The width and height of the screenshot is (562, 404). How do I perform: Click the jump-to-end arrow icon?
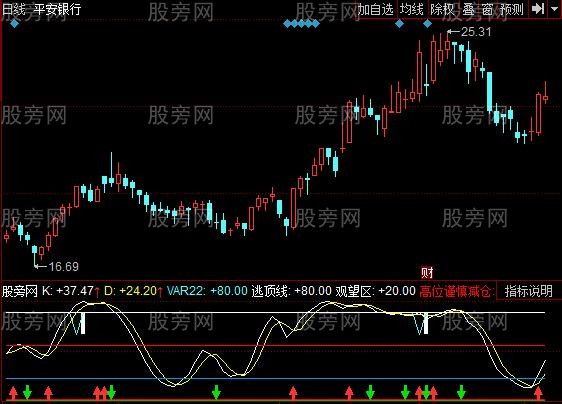[538, 9]
